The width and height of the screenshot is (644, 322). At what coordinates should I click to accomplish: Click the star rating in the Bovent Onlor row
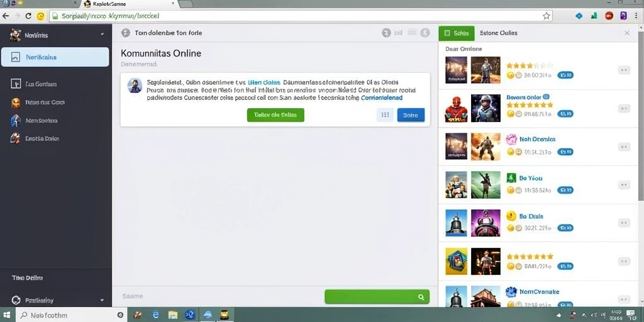[x=530, y=105]
